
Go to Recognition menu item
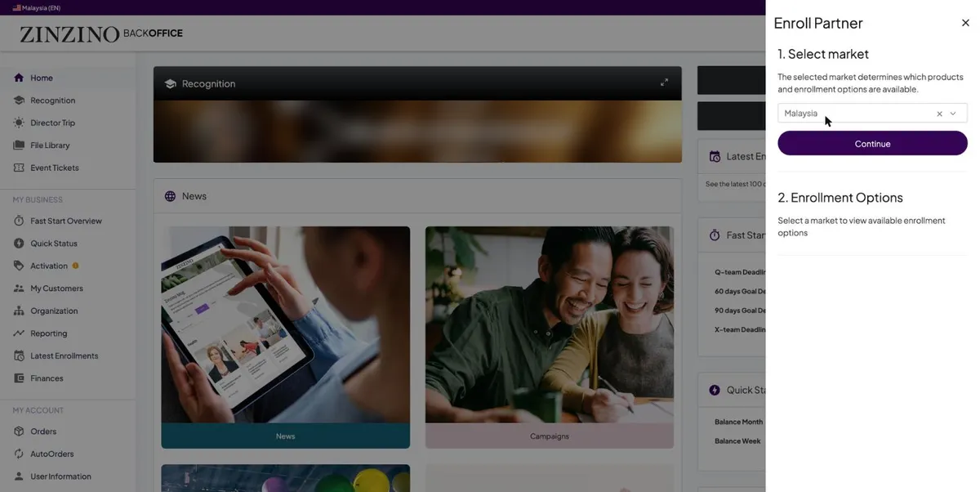click(53, 101)
